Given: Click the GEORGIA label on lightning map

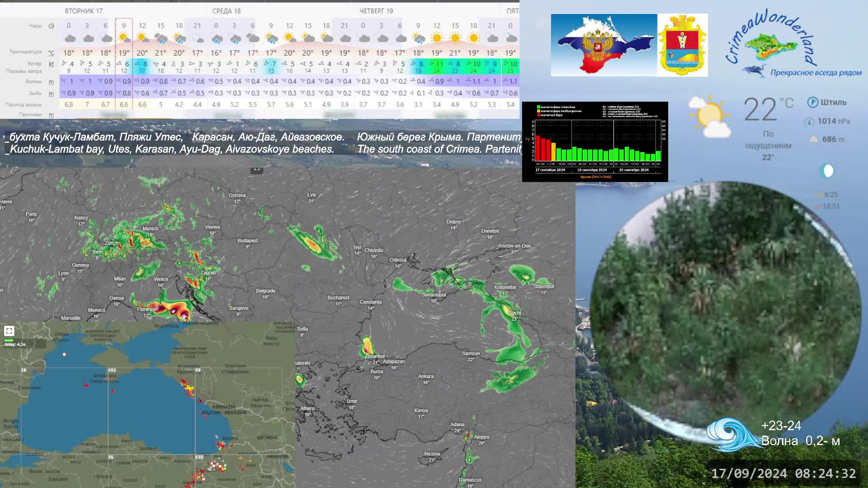Looking at the screenshot, I should (267, 437).
